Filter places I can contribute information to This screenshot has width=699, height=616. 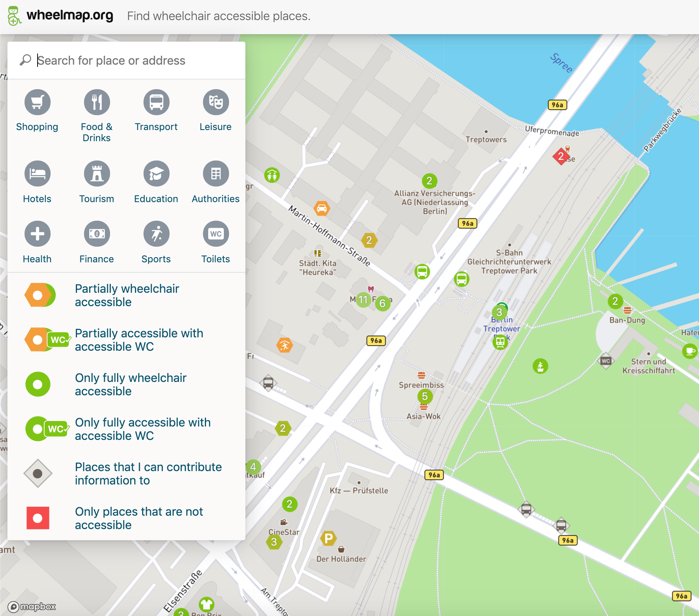38,473
